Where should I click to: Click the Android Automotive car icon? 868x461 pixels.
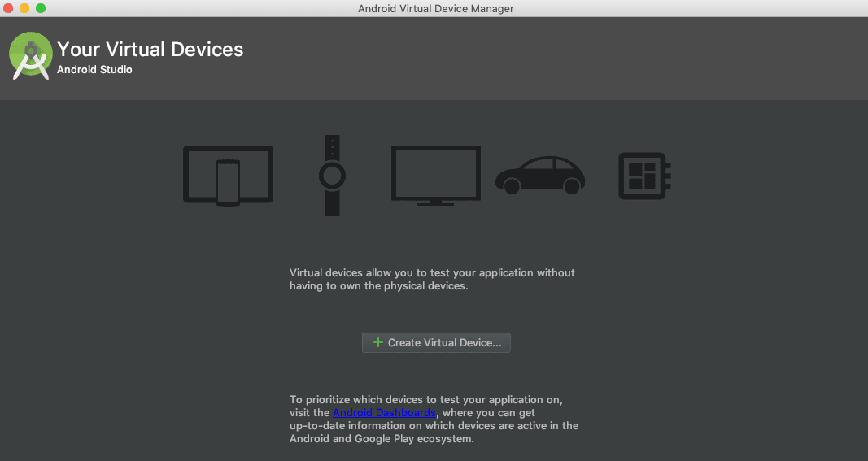pyautogui.click(x=540, y=175)
